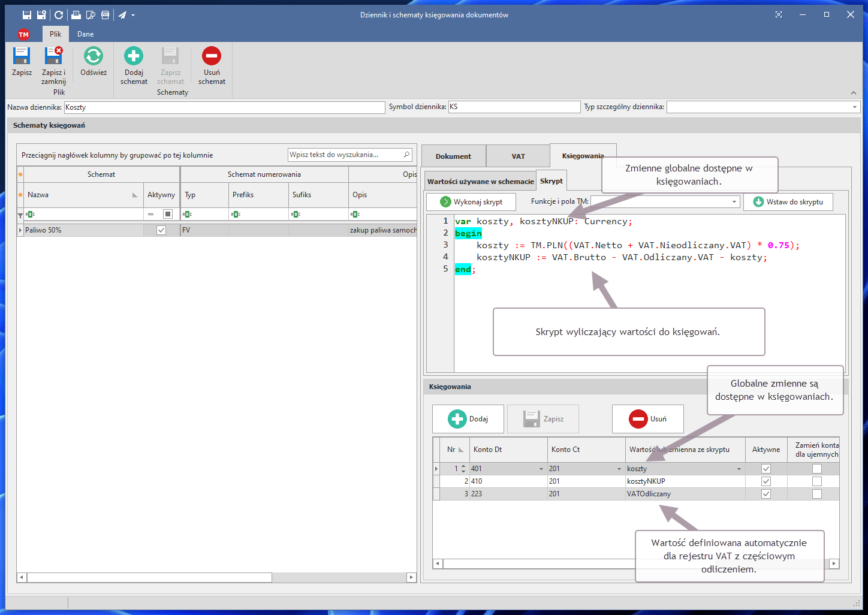The width and height of the screenshot is (868, 615).
Task: Toggle Aktywny checkbox for Paliwo 50%
Action: point(161,230)
